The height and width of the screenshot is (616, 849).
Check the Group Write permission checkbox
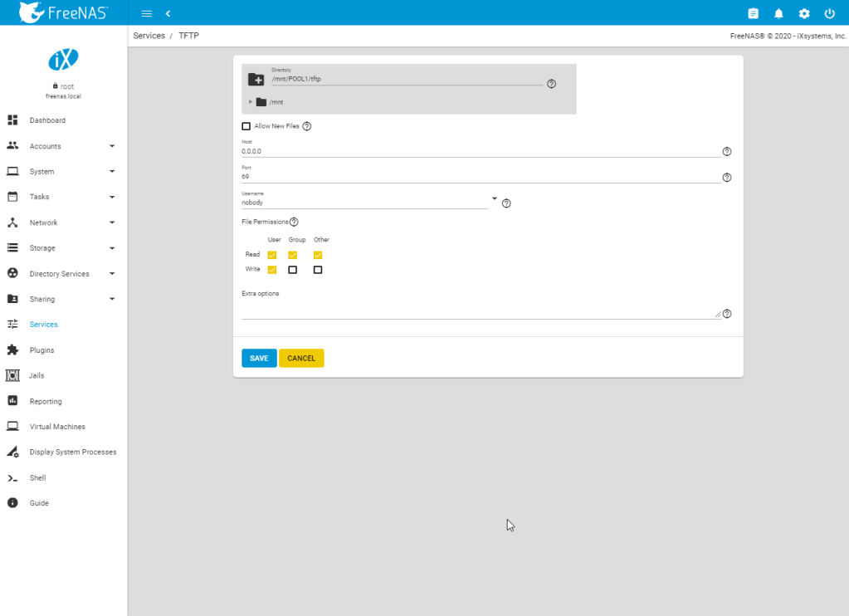(x=292, y=270)
